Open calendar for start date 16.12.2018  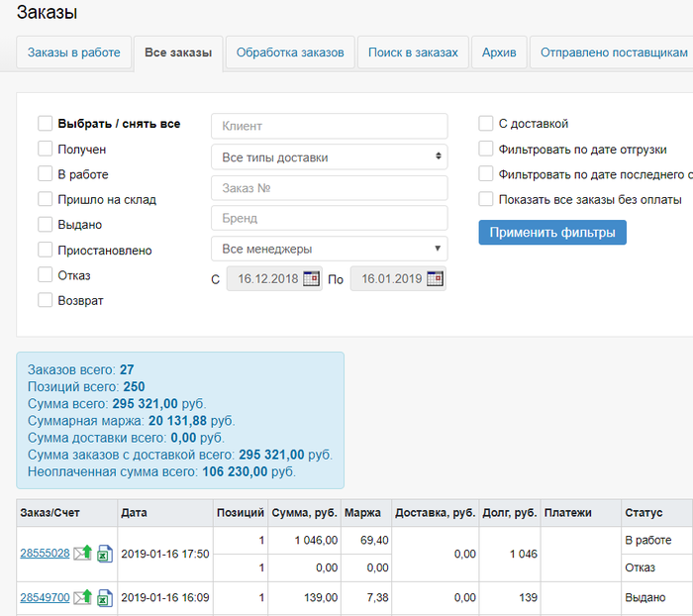pyautogui.click(x=311, y=278)
